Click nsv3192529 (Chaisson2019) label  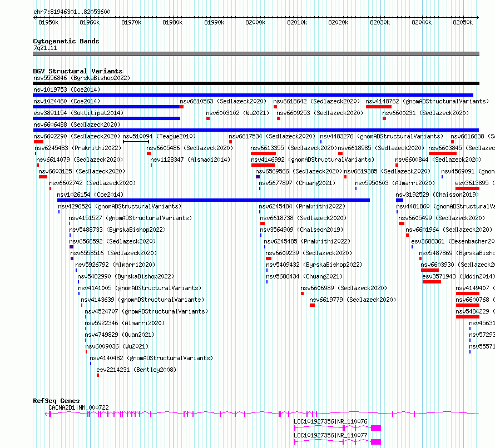point(437,195)
